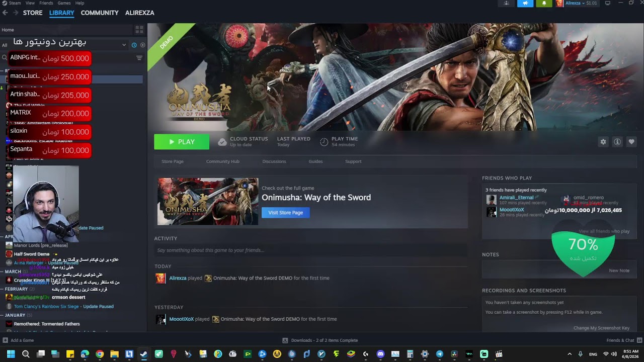Filter library by ready to play

(x=142, y=45)
